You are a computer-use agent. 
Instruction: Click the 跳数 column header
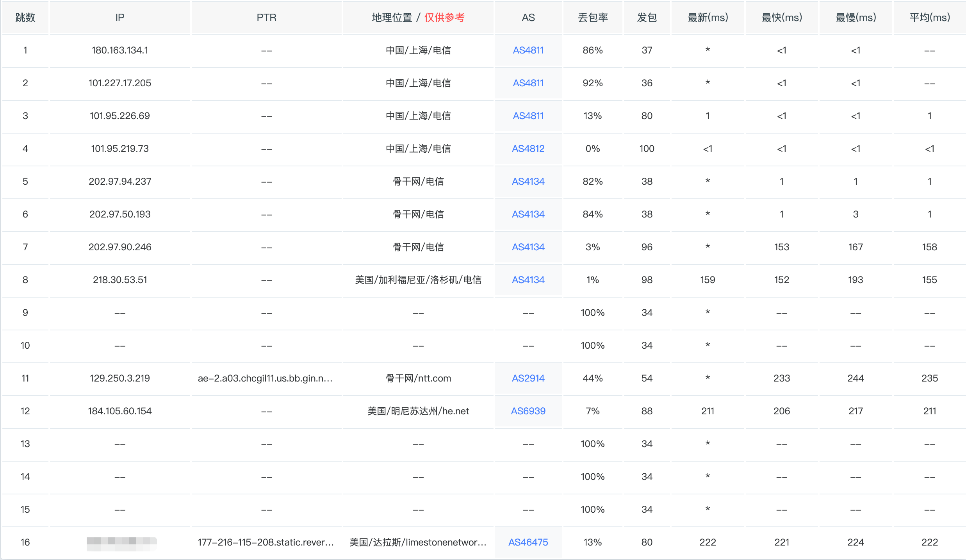point(25,18)
